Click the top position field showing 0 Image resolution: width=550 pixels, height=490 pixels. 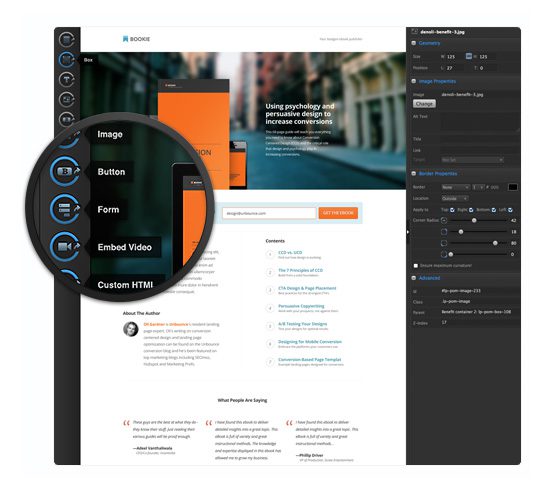tap(488, 68)
